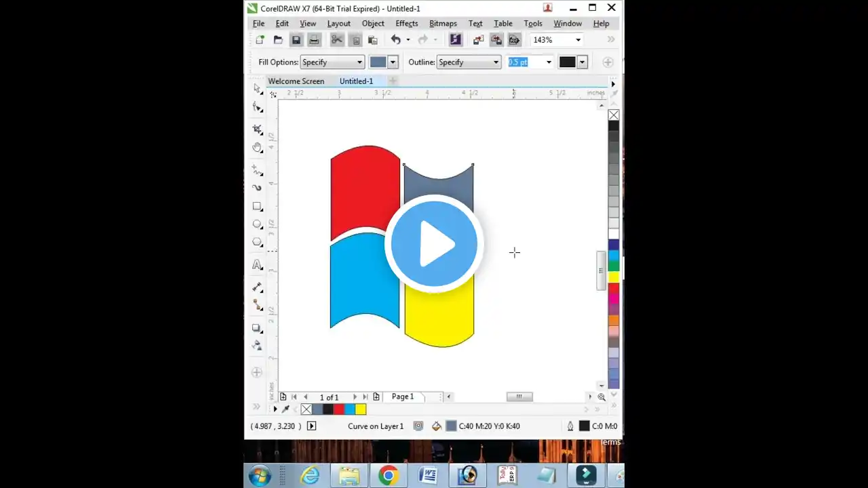The height and width of the screenshot is (488, 868).
Task: Expand the toolbox overflow chevron at the bottom
Action: (256, 407)
